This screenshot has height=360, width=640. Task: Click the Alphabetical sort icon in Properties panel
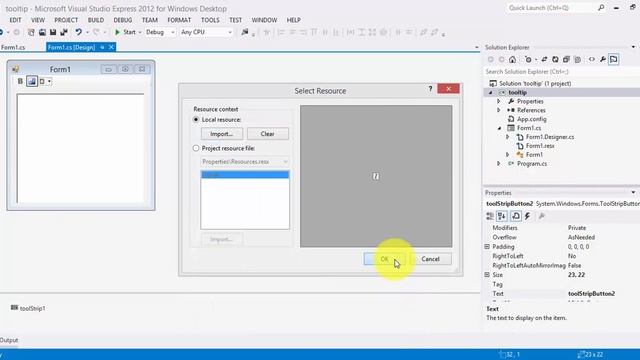tap(502, 216)
